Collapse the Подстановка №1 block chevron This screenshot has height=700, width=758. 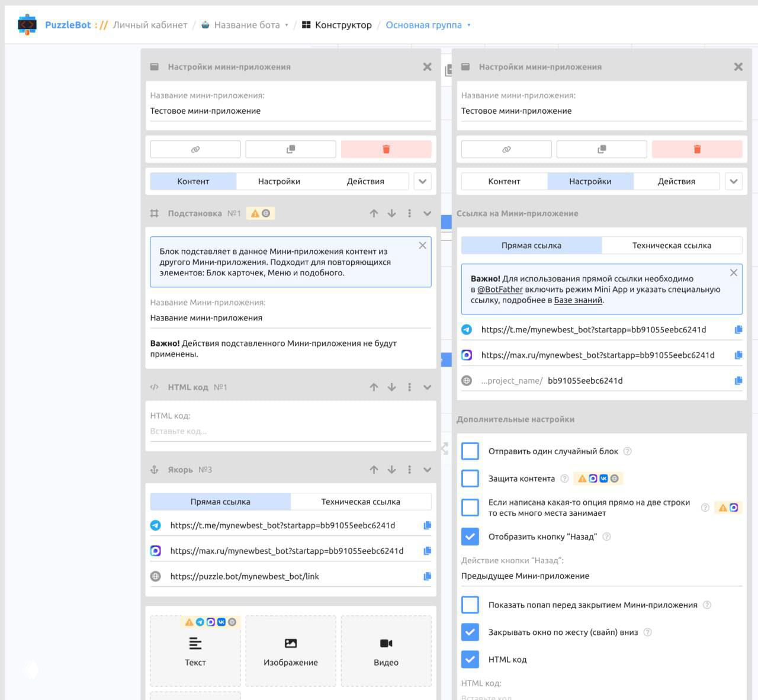click(427, 213)
